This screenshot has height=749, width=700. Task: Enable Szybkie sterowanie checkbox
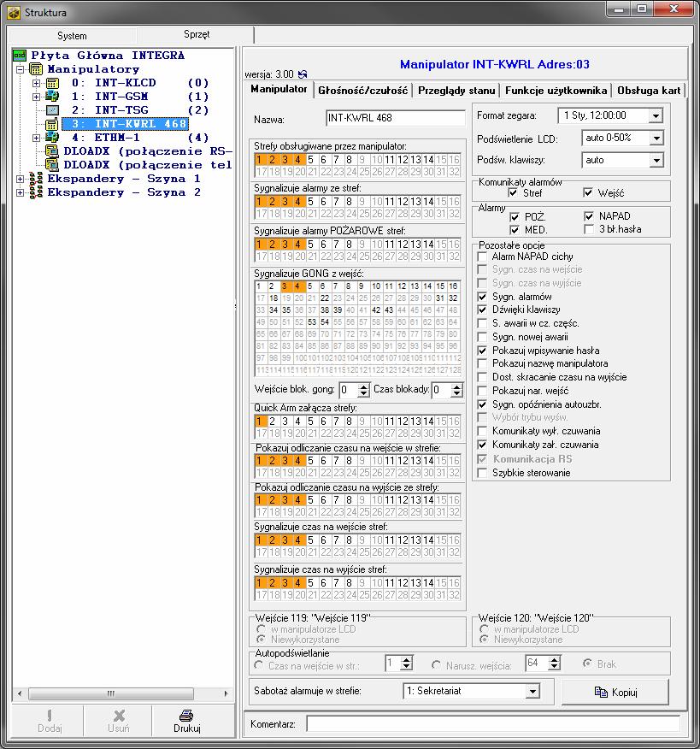tap(482, 473)
